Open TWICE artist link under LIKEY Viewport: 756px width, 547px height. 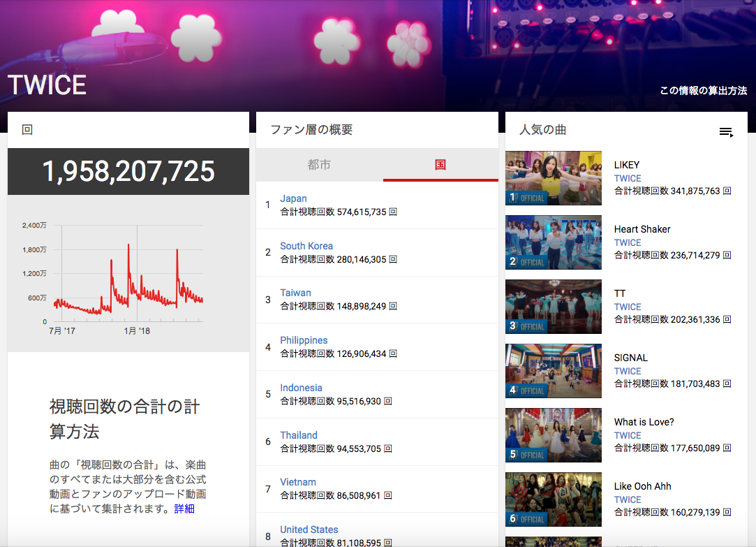628,178
